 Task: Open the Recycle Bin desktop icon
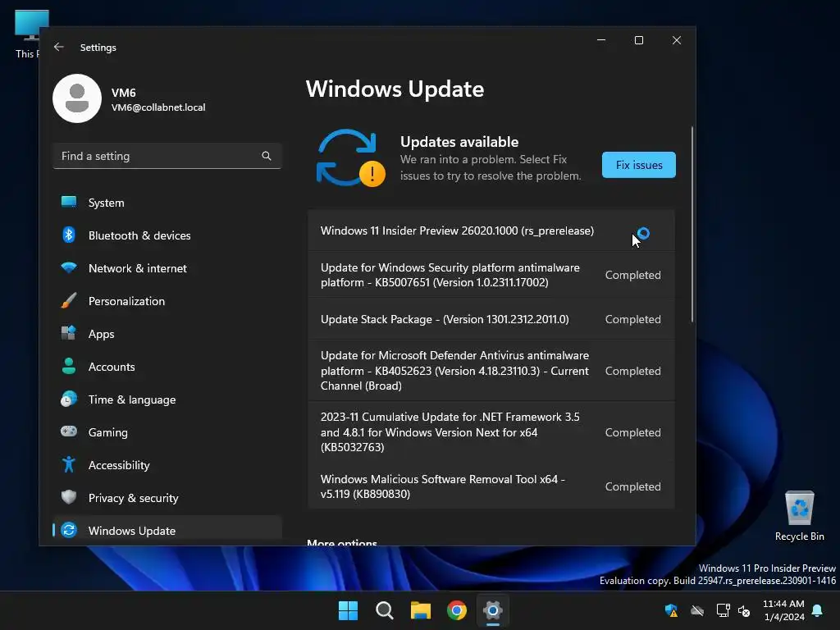799,516
